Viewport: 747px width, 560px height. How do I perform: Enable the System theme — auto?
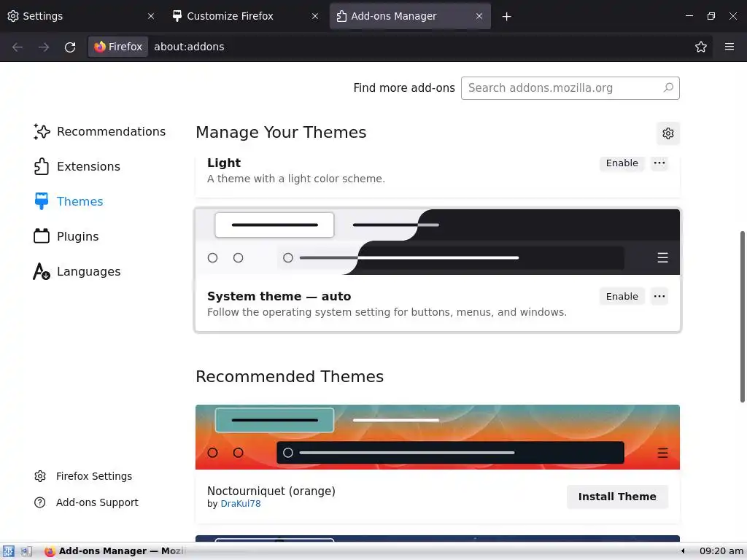(x=622, y=296)
